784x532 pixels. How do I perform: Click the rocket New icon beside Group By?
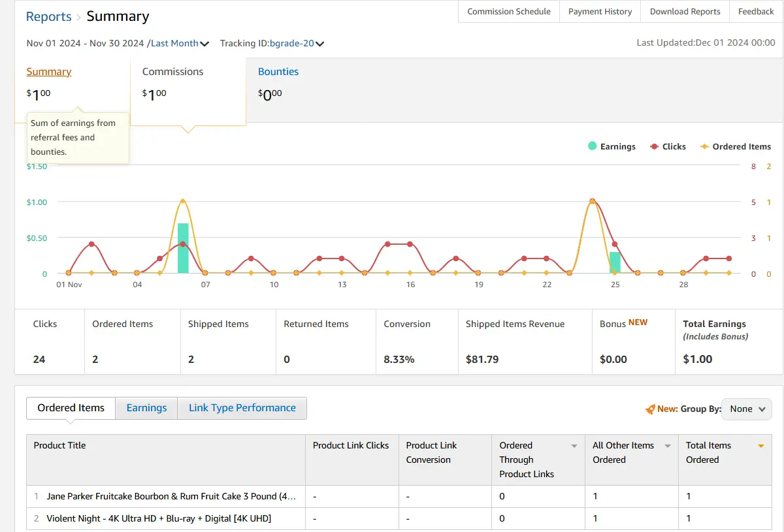[x=650, y=409]
